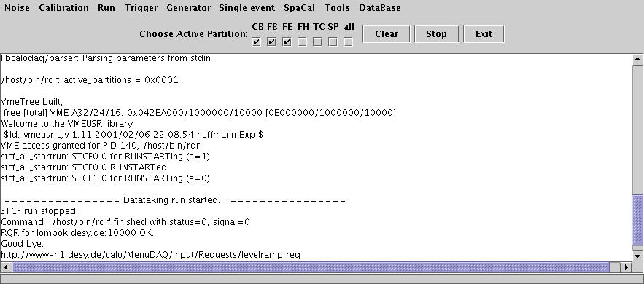Click the 'free [total] VME A32/24/16' line
Viewport: 644px width, 284px height.
click(200, 113)
